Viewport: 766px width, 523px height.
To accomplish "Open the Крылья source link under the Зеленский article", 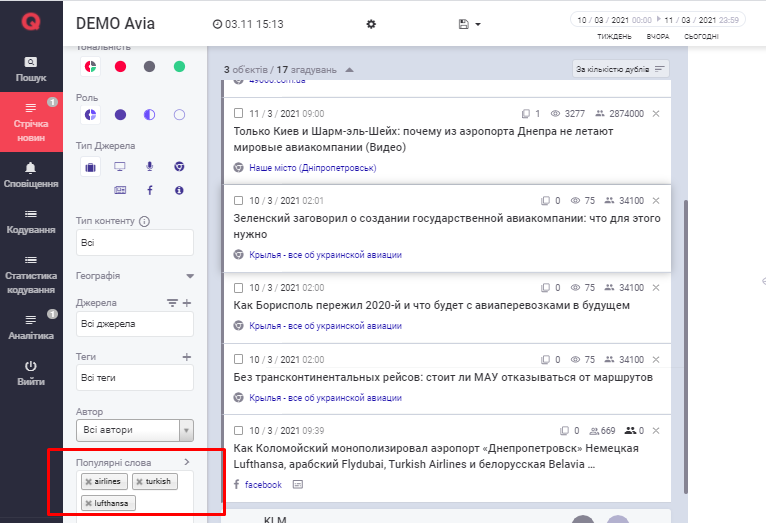I will pyautogui.click(x=325, y=254).
